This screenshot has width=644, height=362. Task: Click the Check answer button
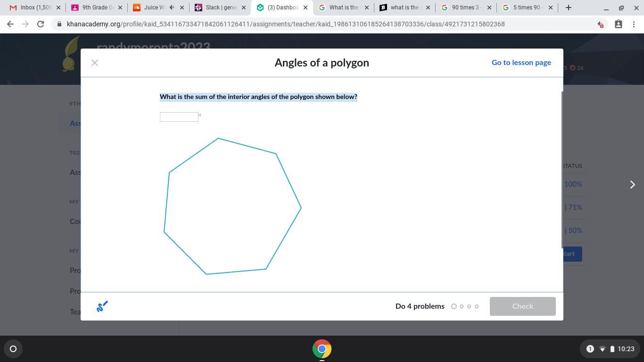pos(523,306)
